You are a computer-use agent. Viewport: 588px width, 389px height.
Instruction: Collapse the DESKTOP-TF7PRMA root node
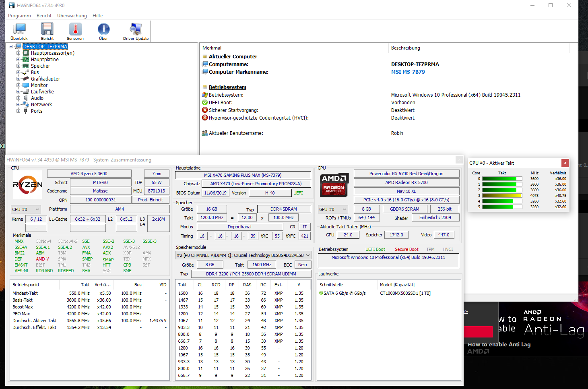[x=11, y=47]
